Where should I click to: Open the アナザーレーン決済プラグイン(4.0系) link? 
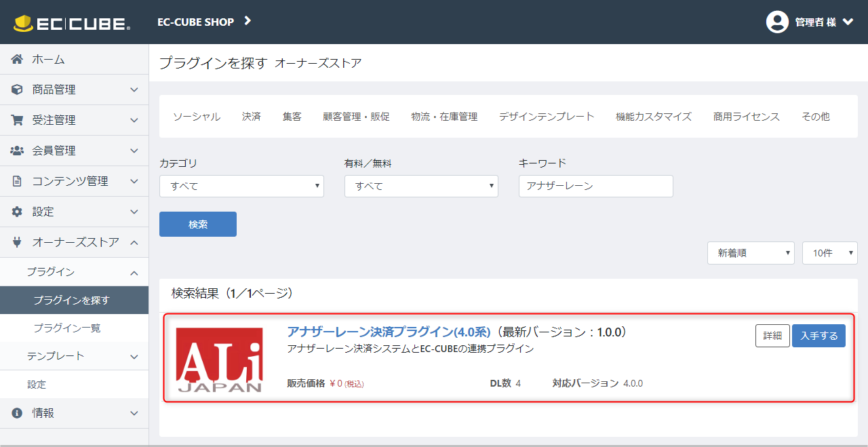(389, 332)
